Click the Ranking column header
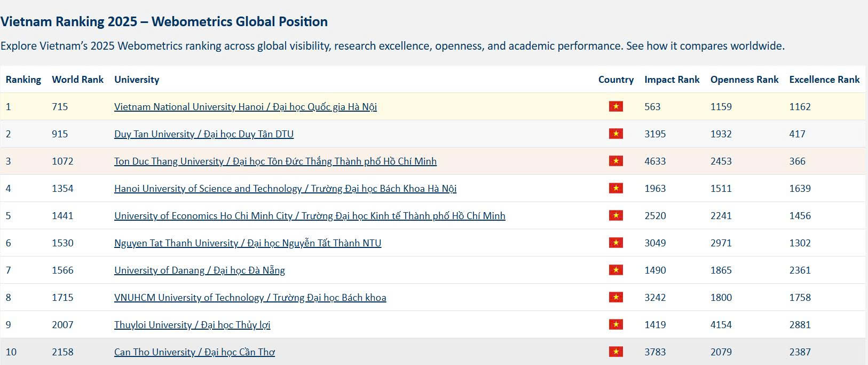The width and height of the screenshot is (868, 365). tap(23, 80)
